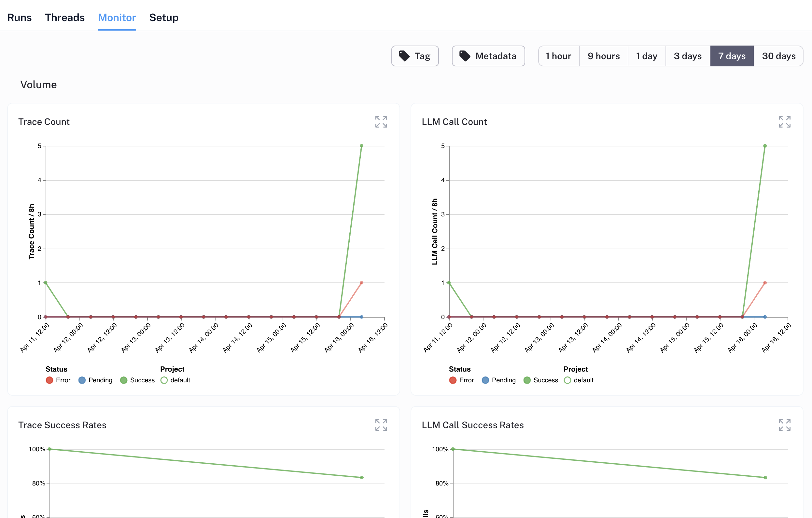This screenshot has height=518, width=812.
Task: Expand the LLM Call Success Rates chart
Action: pos(785,425)
